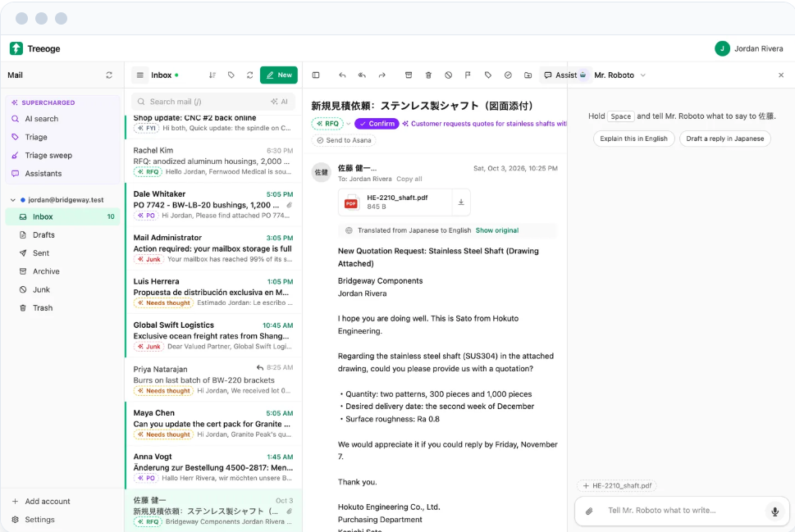Confirm the RFQ label

click(x=377, y=124)
